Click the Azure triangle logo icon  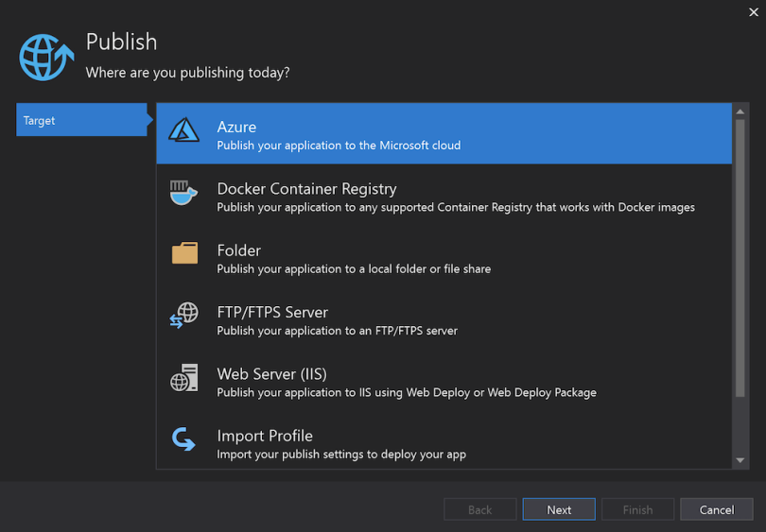pyautogui.click(x=183, y=130)
